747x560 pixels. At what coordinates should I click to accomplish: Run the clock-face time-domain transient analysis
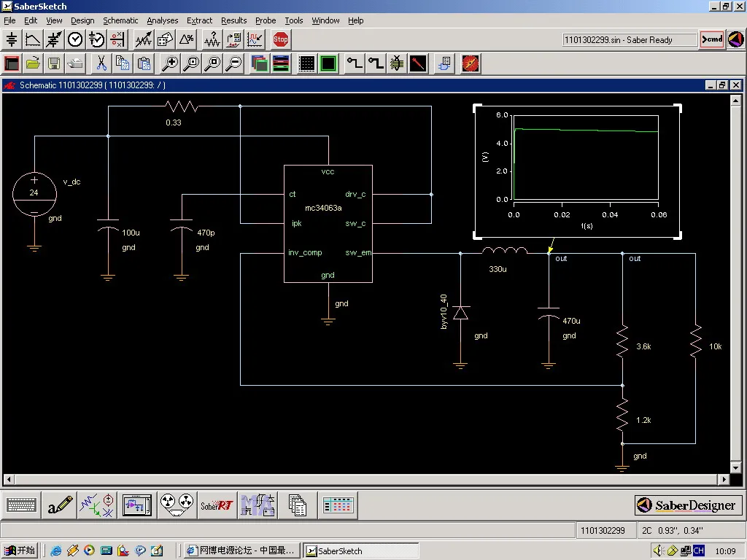pyautogui.click(x=75, y=39)
